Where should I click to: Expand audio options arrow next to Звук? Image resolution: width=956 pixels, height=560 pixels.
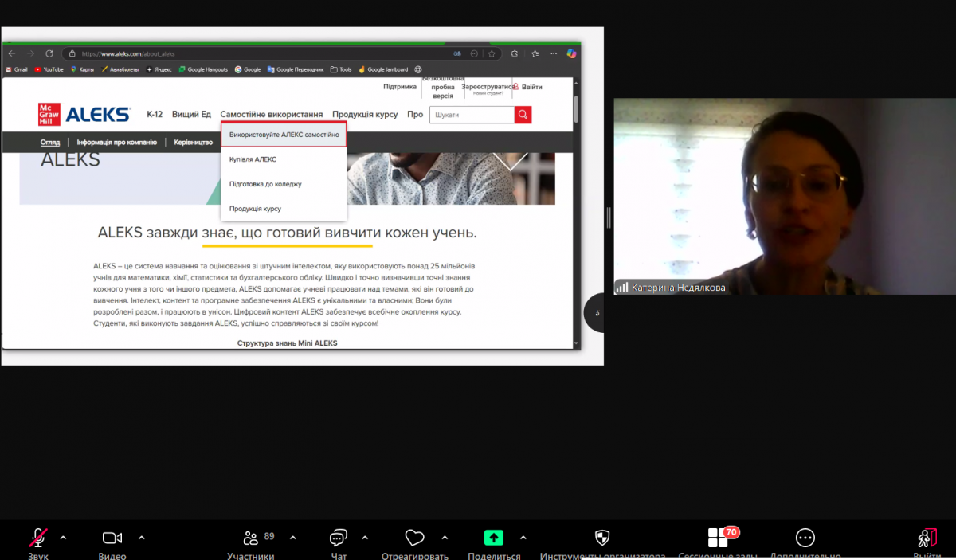pyautogui.click(x=63, y=537)
